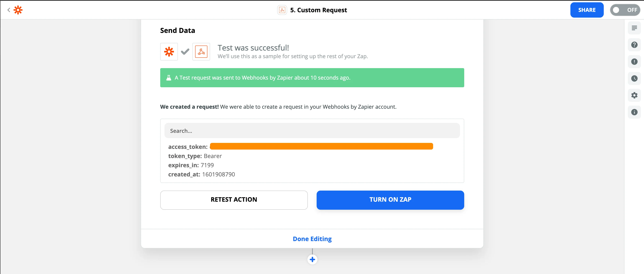
Task: Click the Webhooks app icon in header
Action: coord(282,10)
